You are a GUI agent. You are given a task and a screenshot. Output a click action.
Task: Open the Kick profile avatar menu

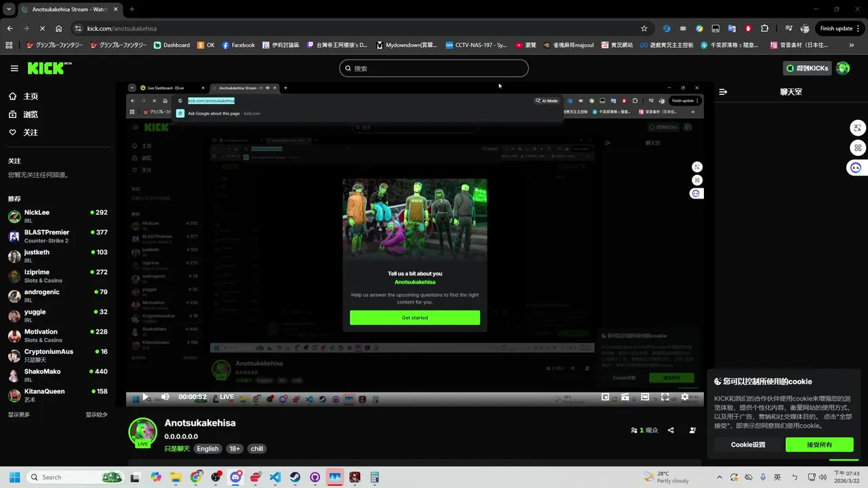843,68
